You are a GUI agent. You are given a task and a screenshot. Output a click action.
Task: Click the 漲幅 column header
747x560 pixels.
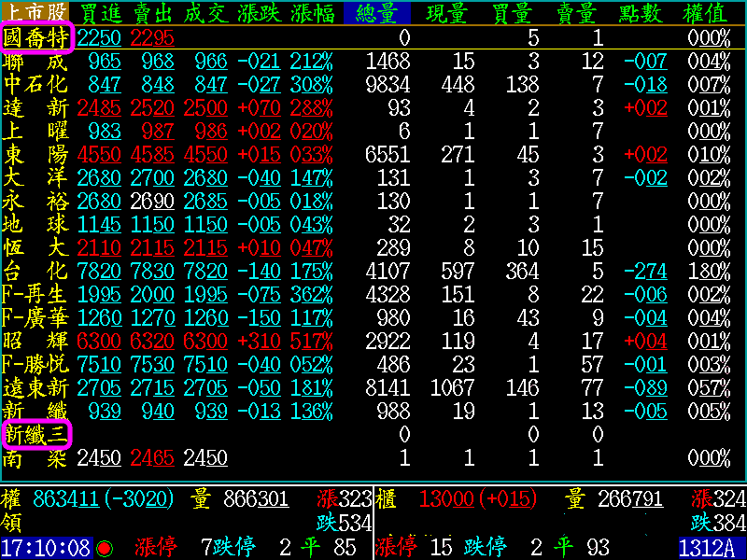point(311,13)
